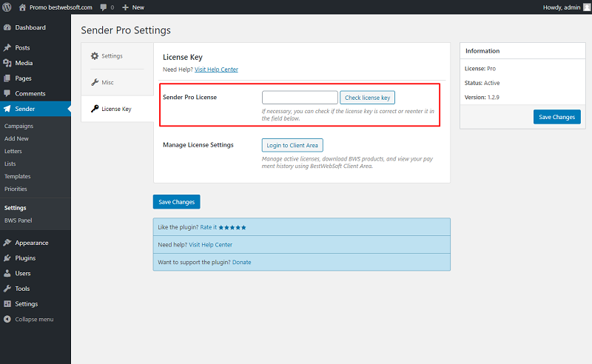Click the Plugins plug icon
592x364 pixels.
click(x=7, y=258)
